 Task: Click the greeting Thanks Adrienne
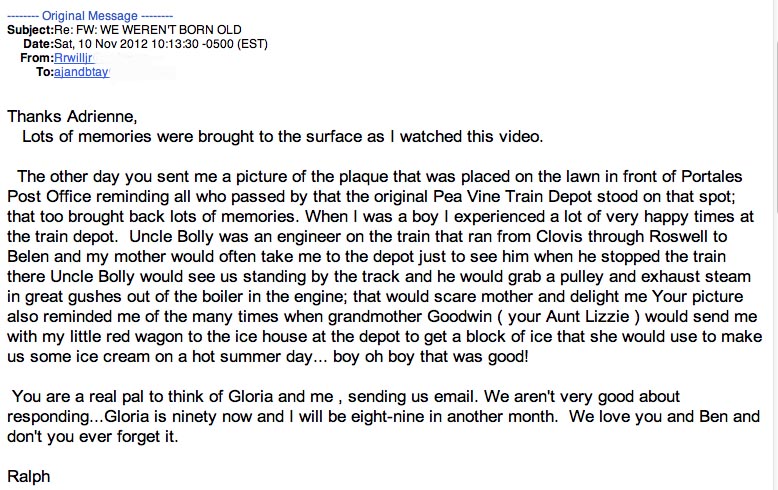click(x=72, y=117)
